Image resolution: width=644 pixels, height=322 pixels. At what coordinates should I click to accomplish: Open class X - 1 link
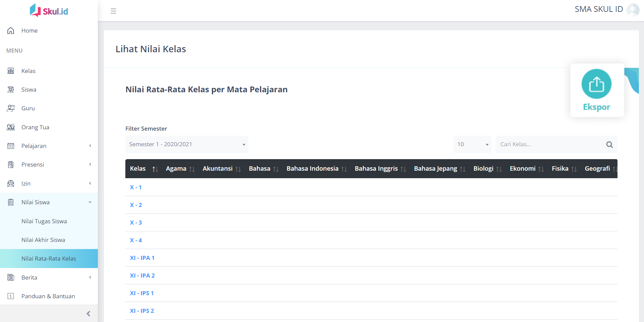click(136, 187)
